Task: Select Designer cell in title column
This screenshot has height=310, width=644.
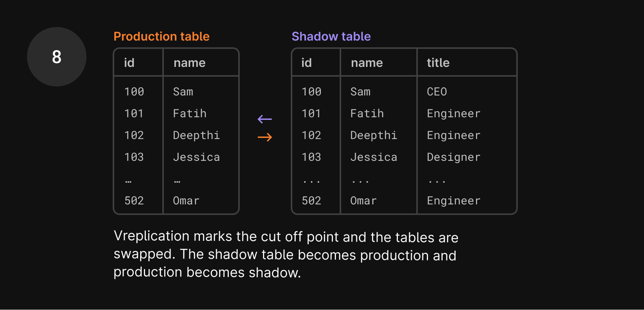Action: pos(454,157)
